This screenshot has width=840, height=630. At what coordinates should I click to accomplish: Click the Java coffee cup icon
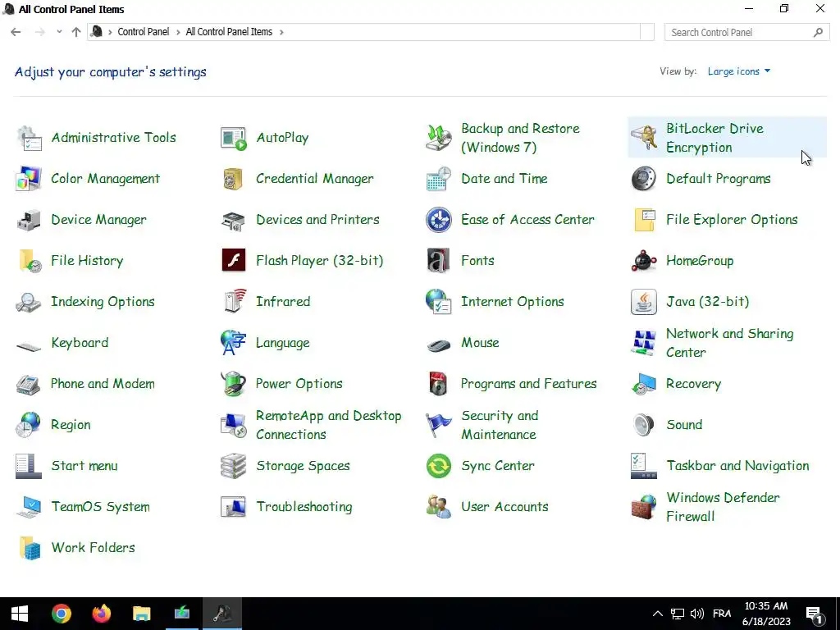coord(644,302)
